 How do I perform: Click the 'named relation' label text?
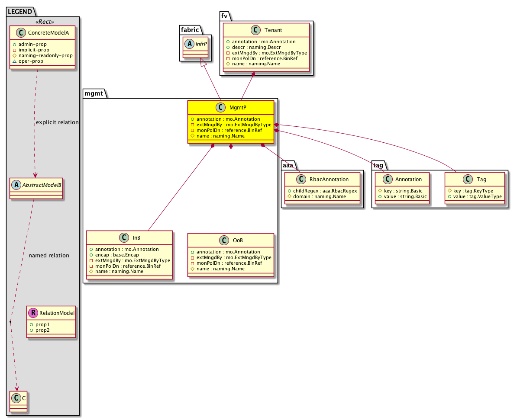pyautogui.click(x=48, y=256)
